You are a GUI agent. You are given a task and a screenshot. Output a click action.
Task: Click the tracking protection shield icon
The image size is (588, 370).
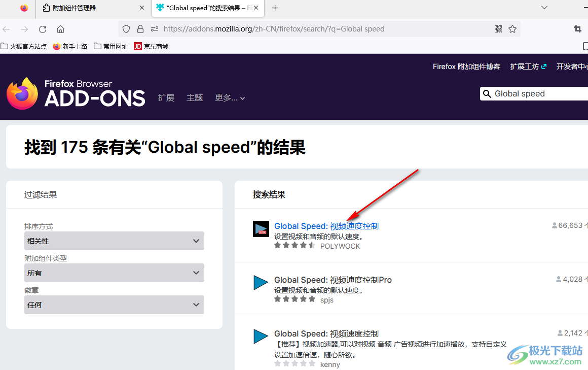(x=126, y=29)
